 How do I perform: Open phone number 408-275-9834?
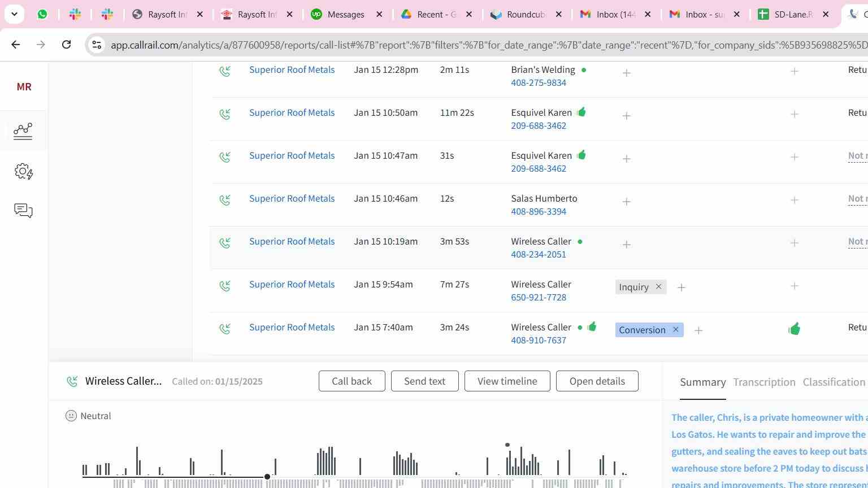pyautogui.click(x=539, y=83)
